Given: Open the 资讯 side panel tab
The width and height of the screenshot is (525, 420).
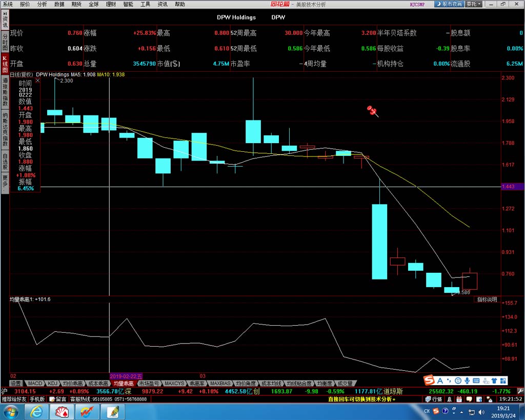Looking at the screenshot, I should [5, 20].
